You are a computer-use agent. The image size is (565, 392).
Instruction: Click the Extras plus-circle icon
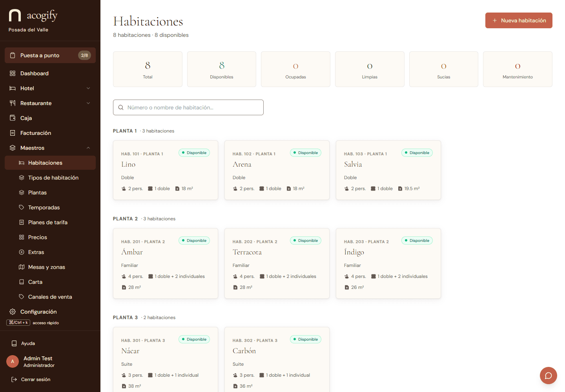pos(22,252)
